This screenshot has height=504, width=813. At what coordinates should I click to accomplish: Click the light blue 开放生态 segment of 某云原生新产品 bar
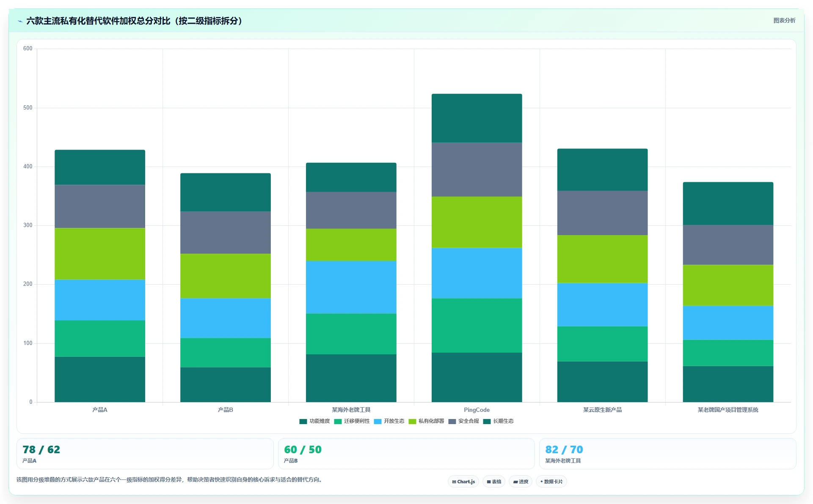click(603, 305)
